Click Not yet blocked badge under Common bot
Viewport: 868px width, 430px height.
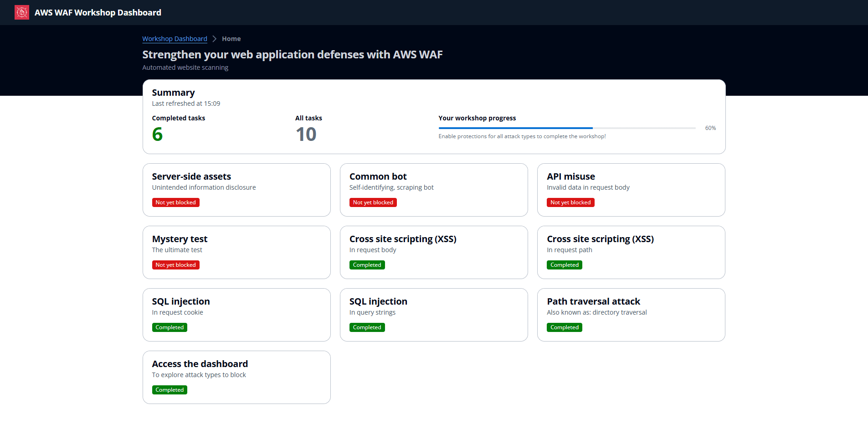(x=373, y=202)
